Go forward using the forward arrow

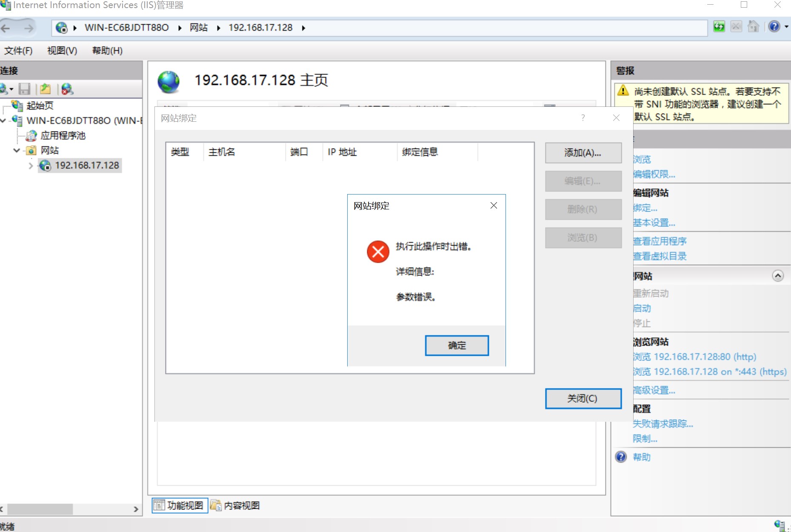tap(29, 28)
